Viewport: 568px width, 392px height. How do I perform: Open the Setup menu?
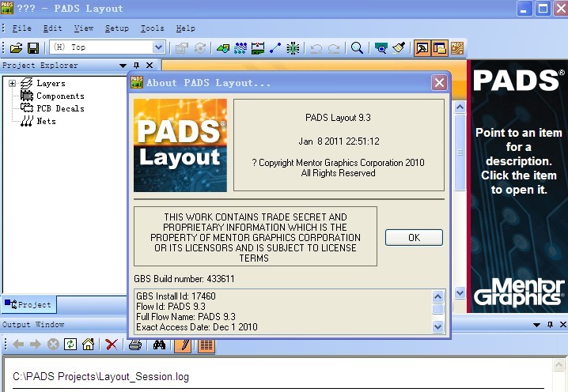coord(116,28)
